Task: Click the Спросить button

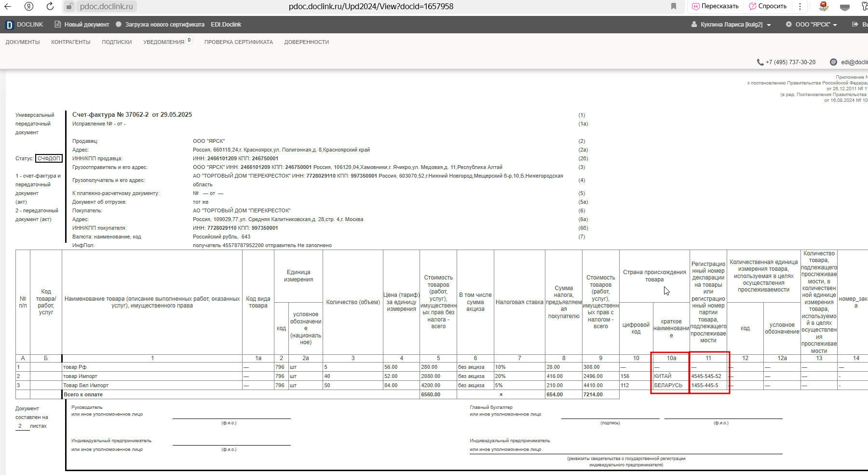Action: (x=768, y=6)
